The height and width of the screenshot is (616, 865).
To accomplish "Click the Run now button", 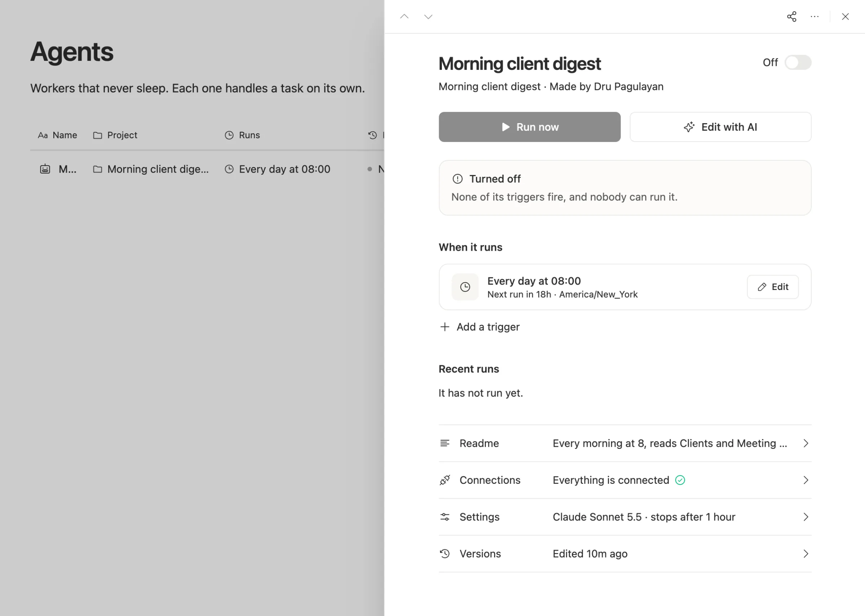I will click(529, 127).
